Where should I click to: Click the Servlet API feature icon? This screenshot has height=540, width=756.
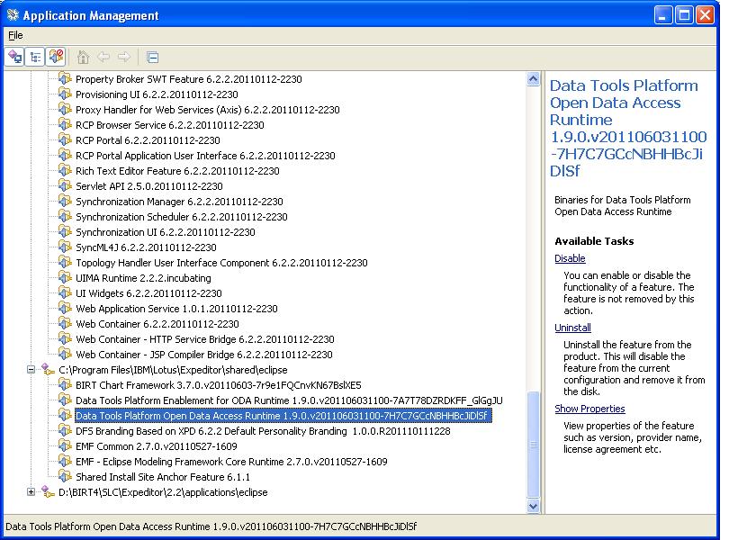65,186
